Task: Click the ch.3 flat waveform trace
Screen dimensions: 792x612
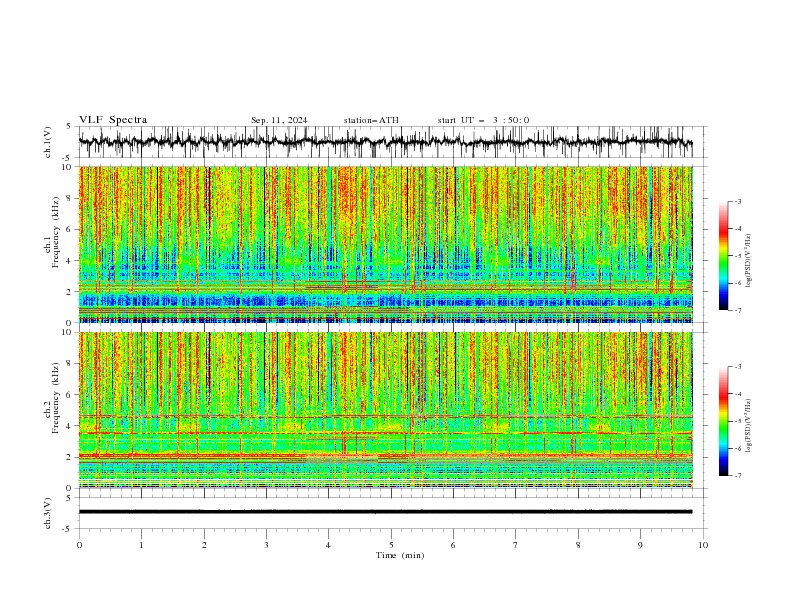Action: 385,512
